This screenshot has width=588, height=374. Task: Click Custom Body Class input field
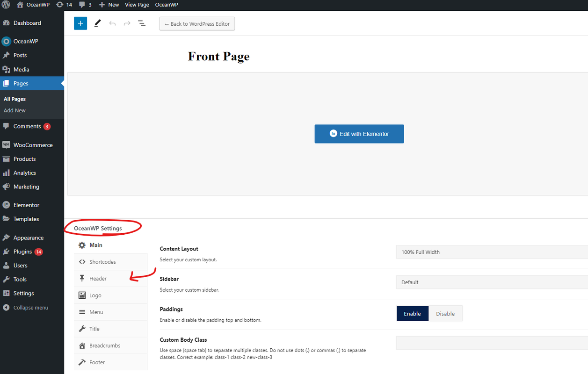point(492,343)
